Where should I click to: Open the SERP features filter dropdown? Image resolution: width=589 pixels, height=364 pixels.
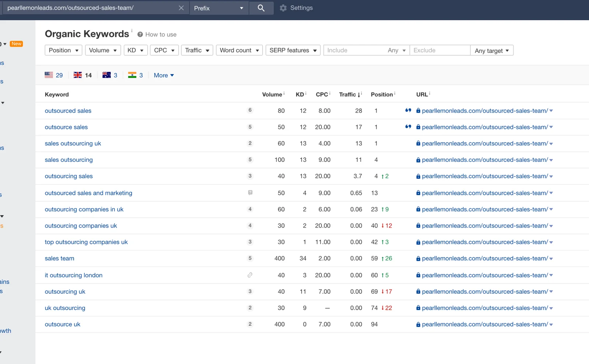[x=293, y=50]
